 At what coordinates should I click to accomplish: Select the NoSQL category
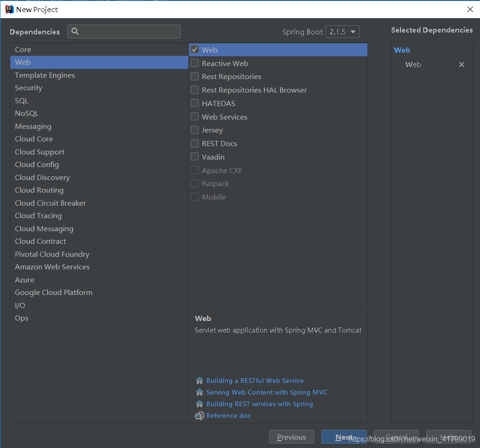tap(99, 114)
